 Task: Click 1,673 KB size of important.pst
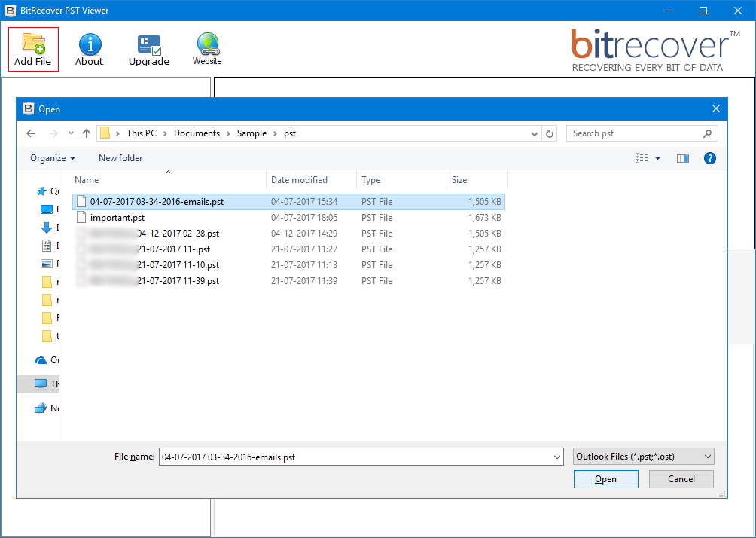(x=485, y=218)
